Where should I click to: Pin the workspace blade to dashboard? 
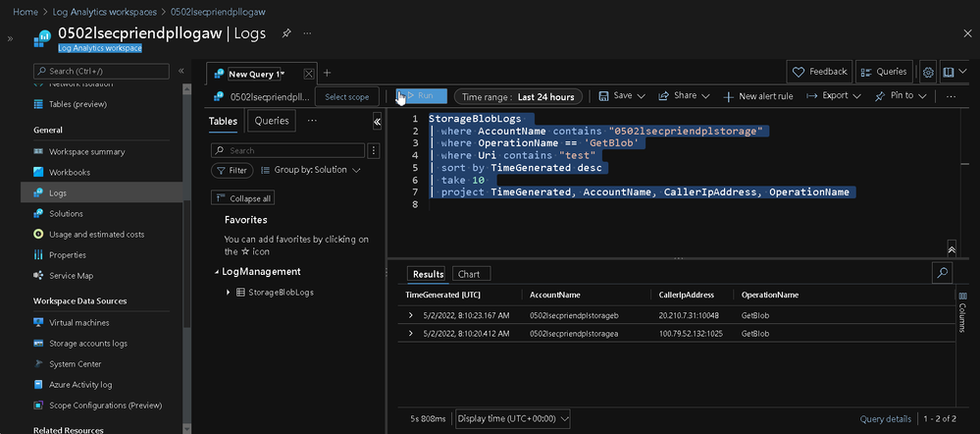point(285,33)
